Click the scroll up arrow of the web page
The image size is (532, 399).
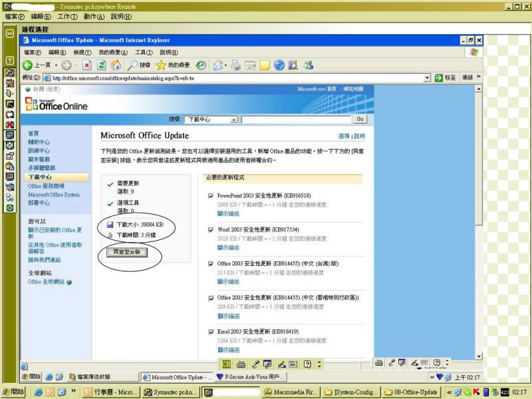tap(479, 89)
